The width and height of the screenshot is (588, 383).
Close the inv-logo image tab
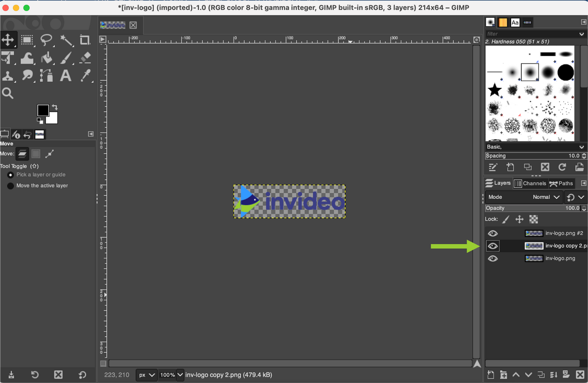(133, 25)
